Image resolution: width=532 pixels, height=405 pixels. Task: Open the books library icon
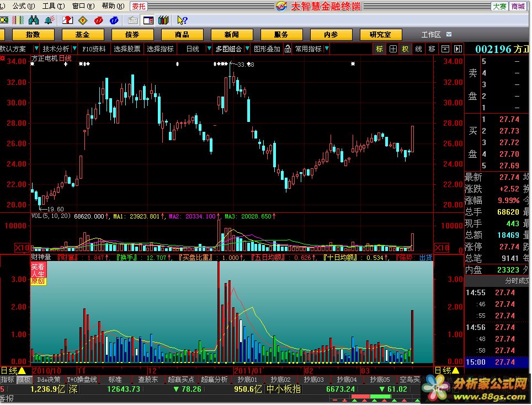point(163,20)
